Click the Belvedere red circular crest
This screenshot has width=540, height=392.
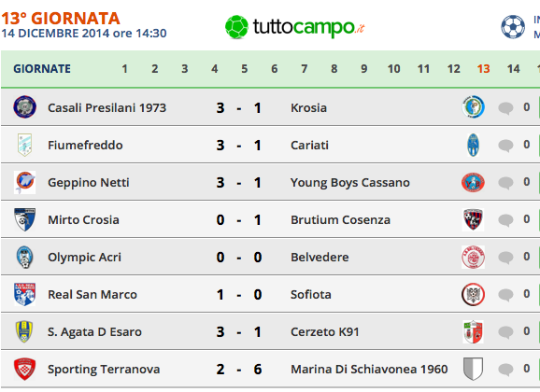[x=473, y=257]
